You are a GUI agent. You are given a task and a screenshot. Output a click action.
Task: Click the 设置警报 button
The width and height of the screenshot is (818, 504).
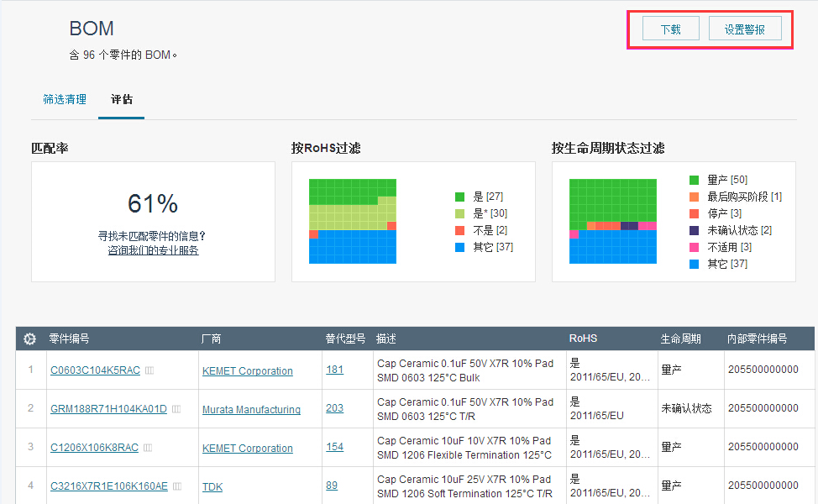(745, 29)
